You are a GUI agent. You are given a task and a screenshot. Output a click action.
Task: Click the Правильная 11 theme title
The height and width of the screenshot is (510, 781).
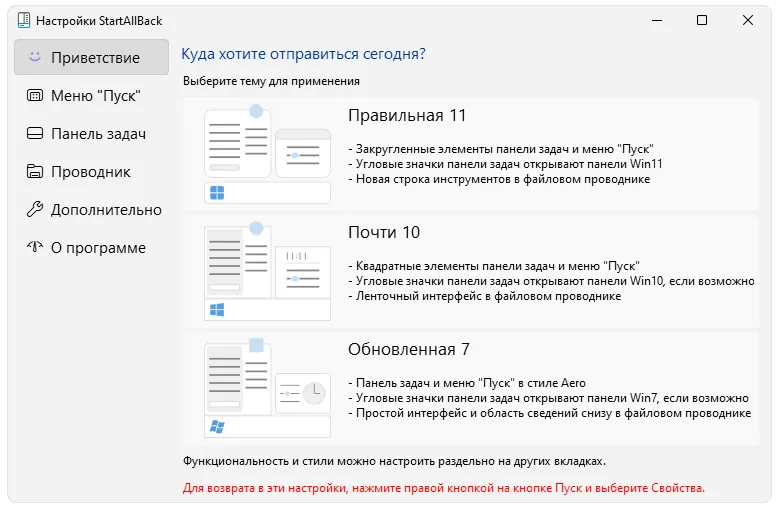pos(407,116)
